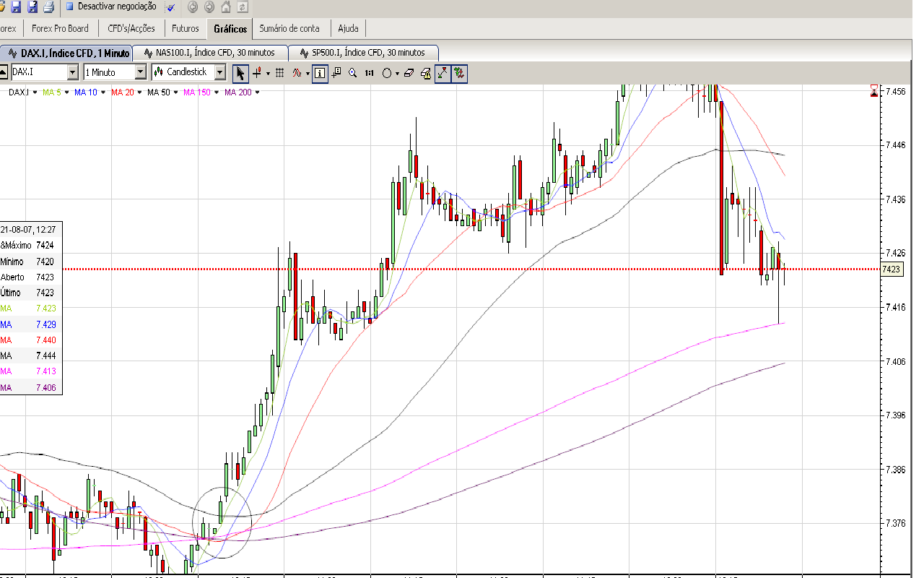Click the save-as disk icon
This screenshot has width=924, height=578.
(x=32, y=7)
